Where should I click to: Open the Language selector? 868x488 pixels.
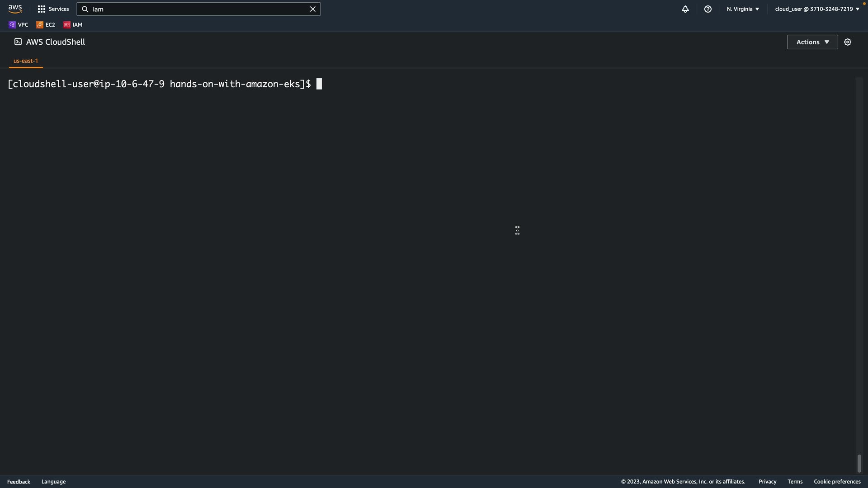pyautogui.click(x=53, y=482)
